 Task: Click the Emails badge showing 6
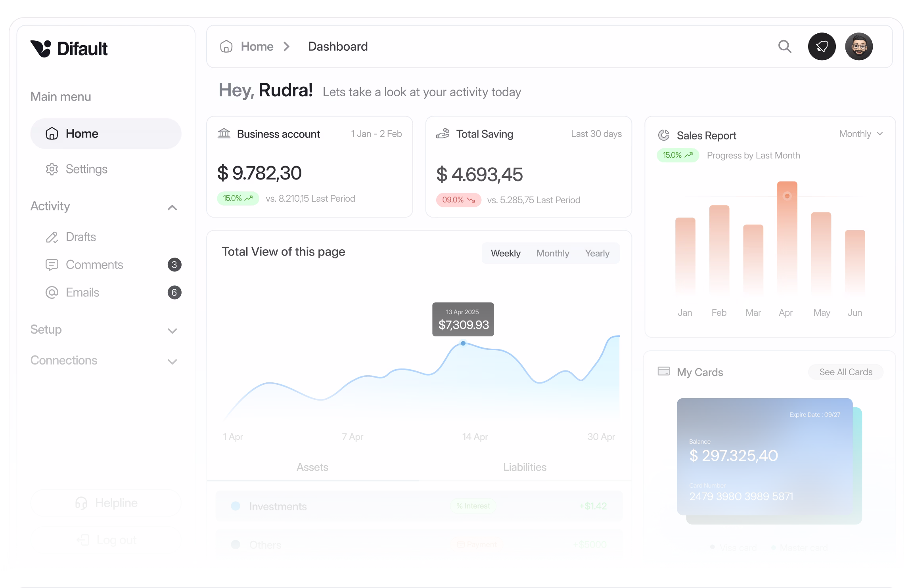174,292
